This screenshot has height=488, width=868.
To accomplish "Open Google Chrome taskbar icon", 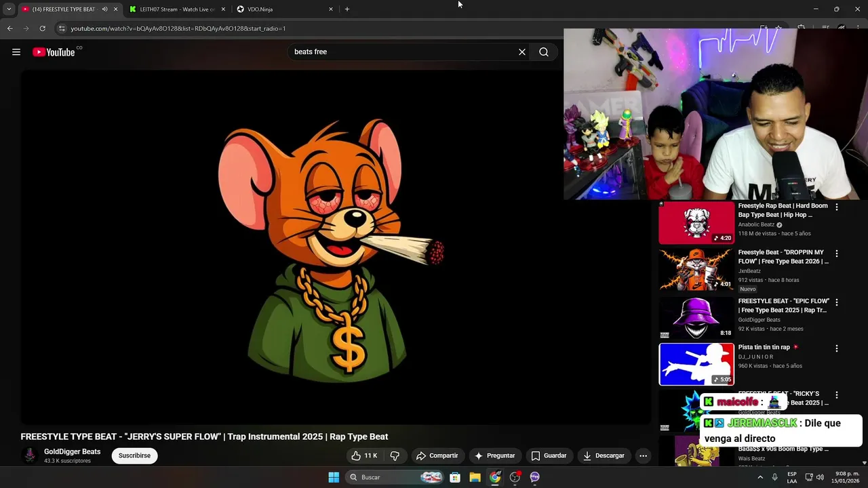I will (495, 477).
